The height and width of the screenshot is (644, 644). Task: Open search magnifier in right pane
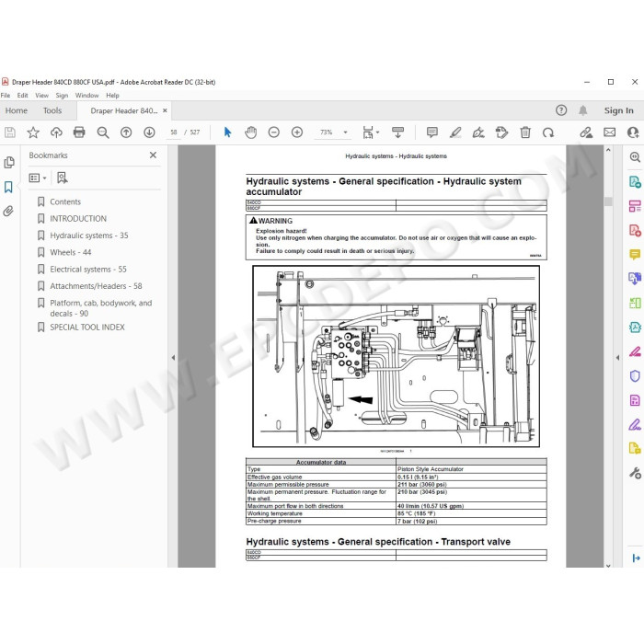click(x=635, y=157)
